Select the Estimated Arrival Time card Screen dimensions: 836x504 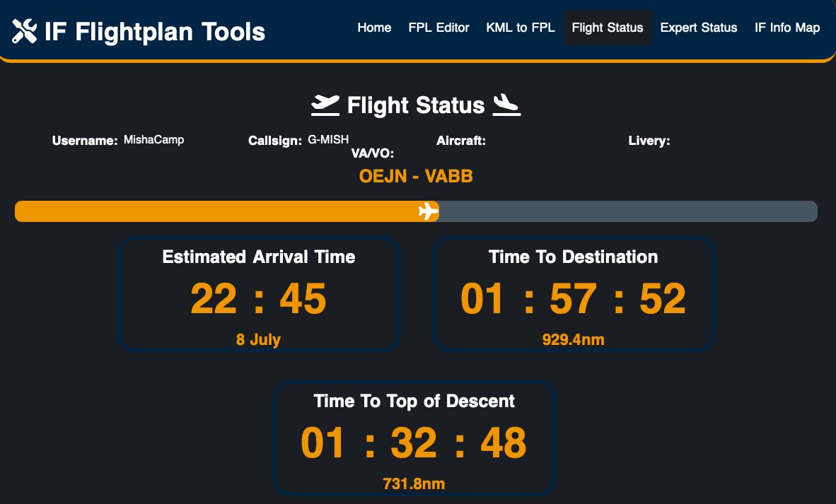point(259,294)
